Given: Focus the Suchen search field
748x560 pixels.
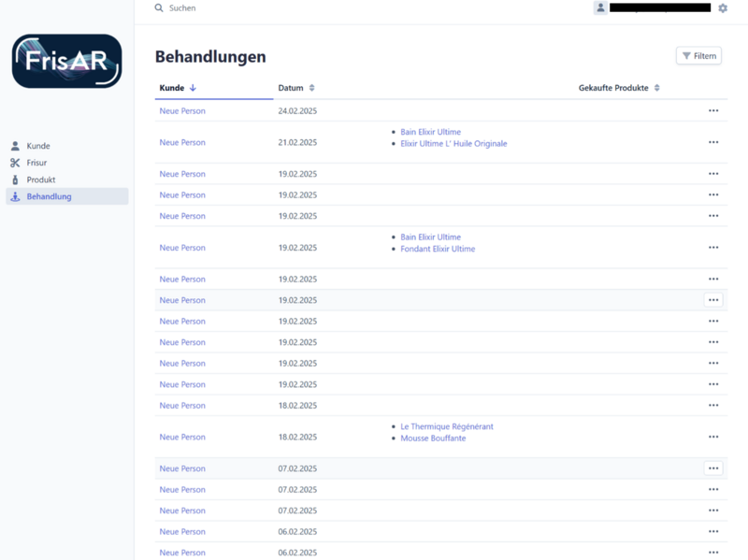Looking at the screenshot, I should [x=280, y=8].
